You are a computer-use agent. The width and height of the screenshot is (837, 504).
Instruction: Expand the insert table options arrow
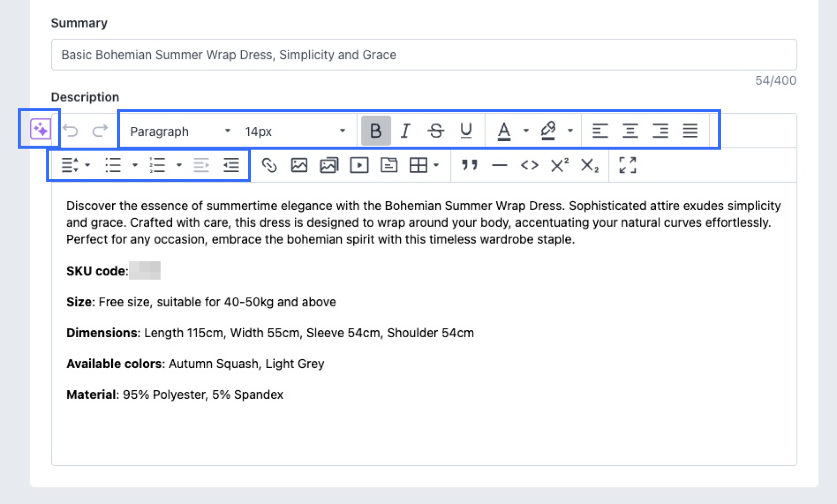[x=436, y=165]
